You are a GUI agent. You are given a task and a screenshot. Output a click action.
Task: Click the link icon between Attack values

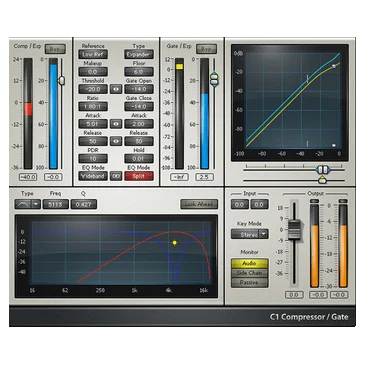point(116,124)
